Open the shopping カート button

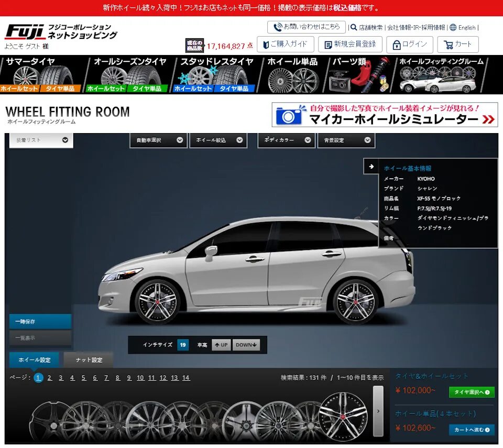coord(458,45)
